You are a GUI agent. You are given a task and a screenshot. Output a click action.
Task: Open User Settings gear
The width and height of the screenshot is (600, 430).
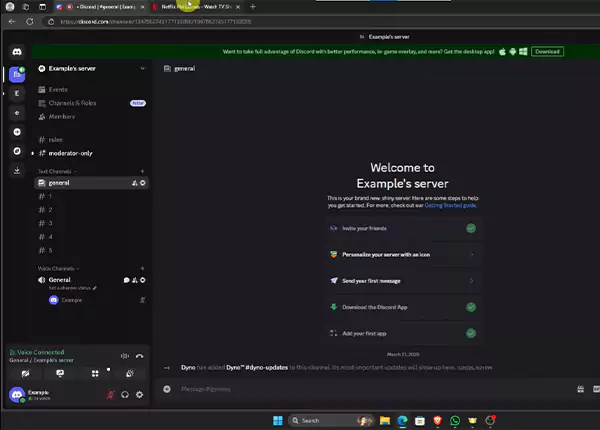tap(140, 394)
